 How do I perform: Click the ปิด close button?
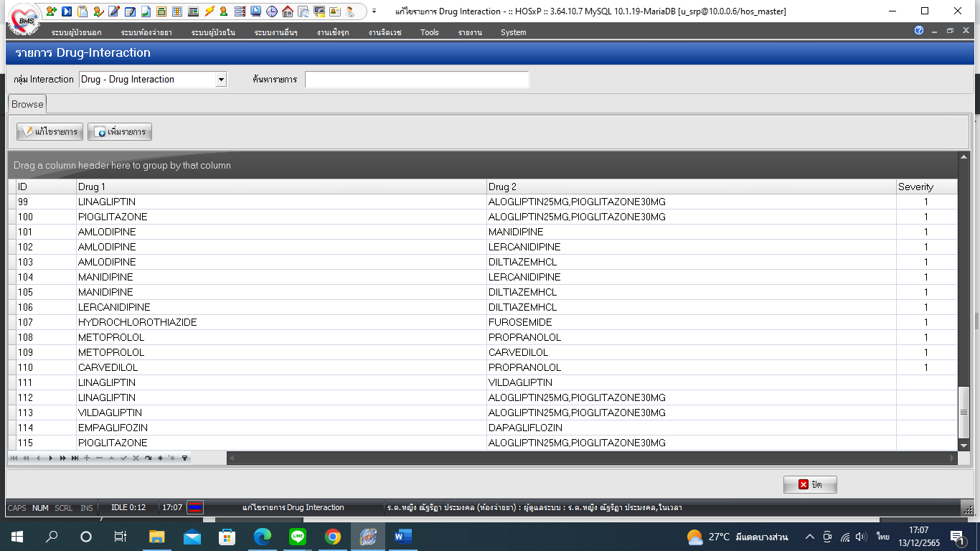click(x=810, y=484)
